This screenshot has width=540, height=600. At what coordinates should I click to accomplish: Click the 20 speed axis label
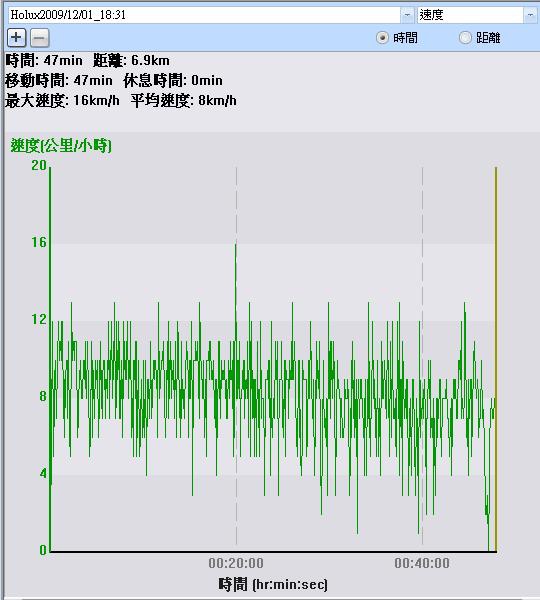click(x=39, y=165)
